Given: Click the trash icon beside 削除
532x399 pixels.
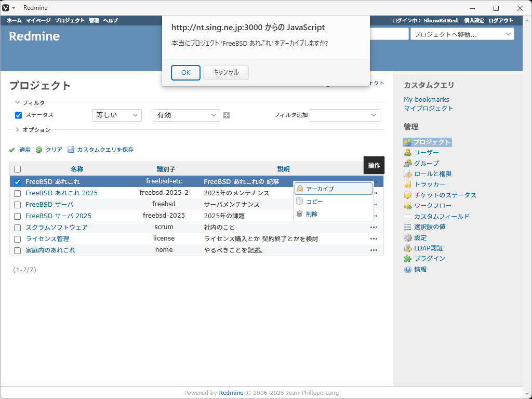Looking at the screenshot, I should click(300, 214).
